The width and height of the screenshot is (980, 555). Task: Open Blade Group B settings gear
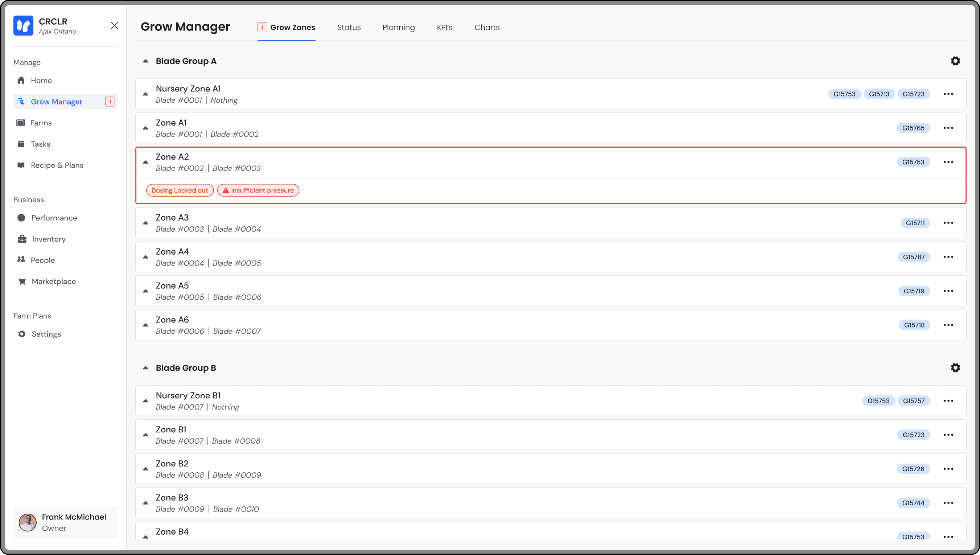pyautogui.click(x=955, y=367)
